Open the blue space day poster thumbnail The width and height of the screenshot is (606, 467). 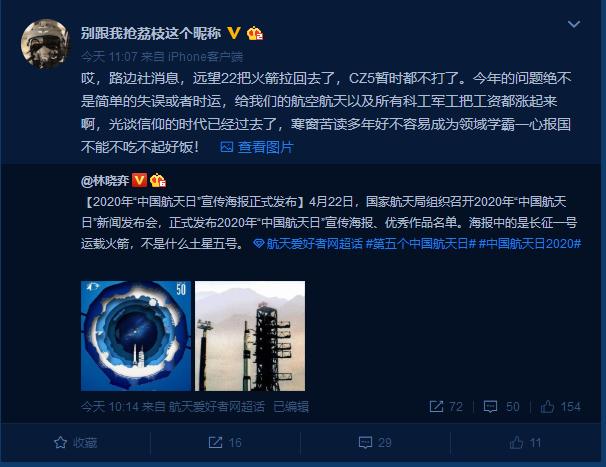pyautogui.click(x=136, y=336)
